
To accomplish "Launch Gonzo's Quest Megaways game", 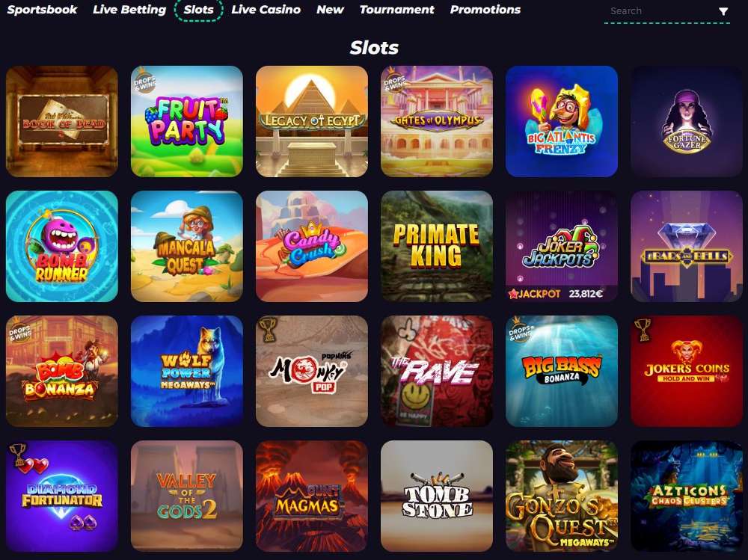I will [x=562, y=496].
